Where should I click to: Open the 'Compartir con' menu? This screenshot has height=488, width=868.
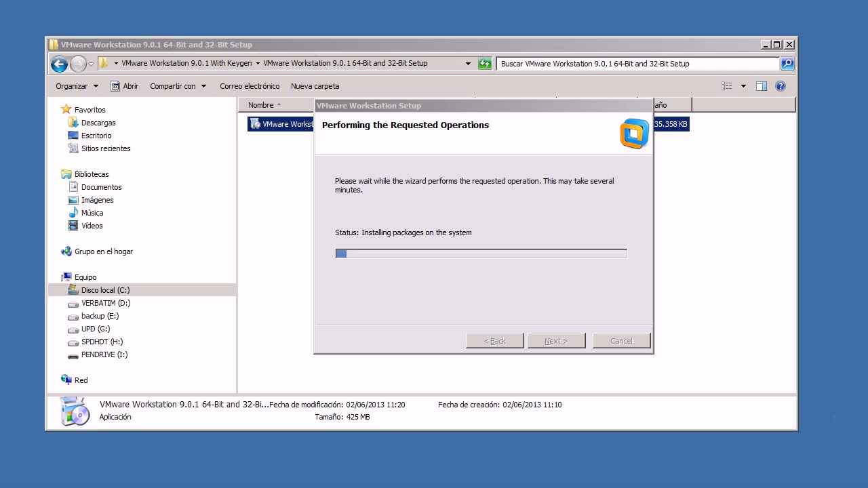pyautogui.click(x=177, y=86)
